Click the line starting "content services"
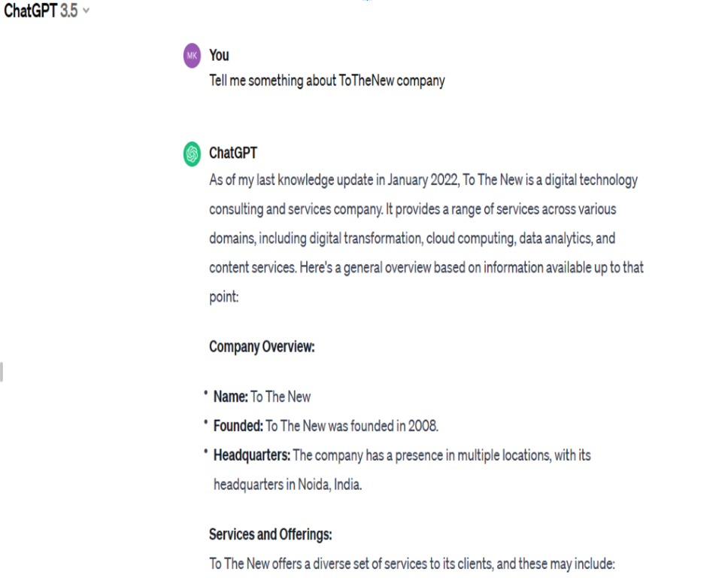 click(x=426, y=268)
